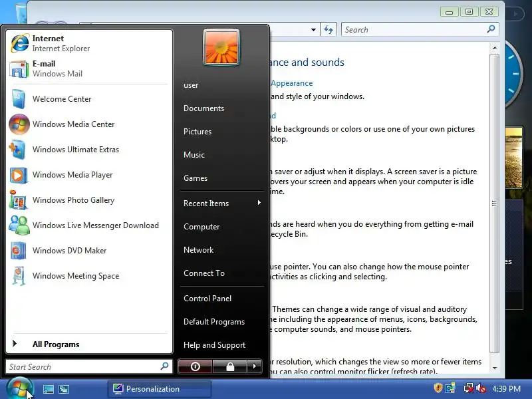Open the address bar dropdown in Personalization

pyautogui.click(x=313, y=30)
